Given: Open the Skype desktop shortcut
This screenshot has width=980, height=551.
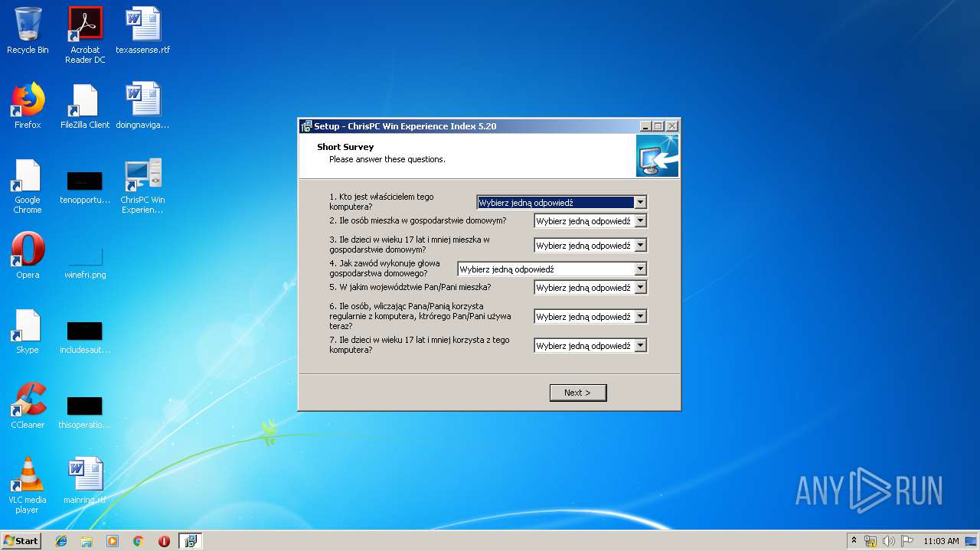Looking at the screenshot, I should pyautogui.click(x=28, y=331).
